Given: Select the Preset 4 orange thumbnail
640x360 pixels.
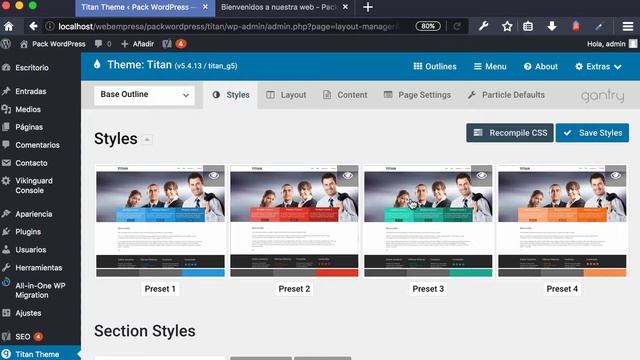Looking at the screenshot, I should [x=562, y=221].
